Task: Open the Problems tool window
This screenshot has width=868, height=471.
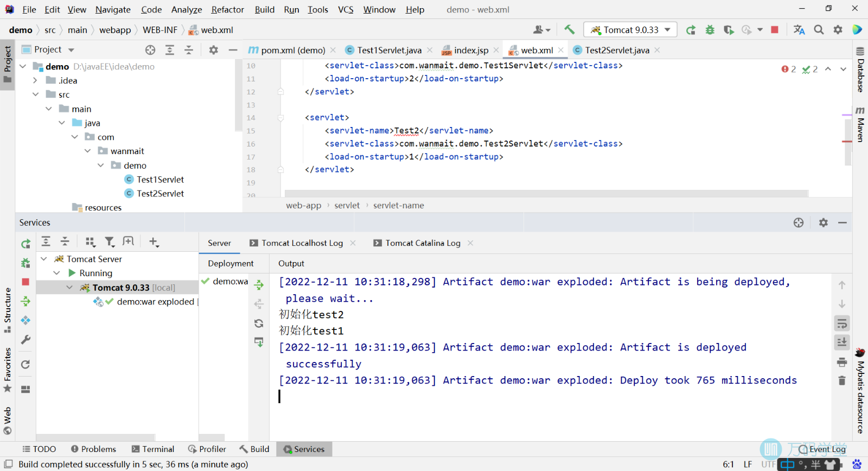Action: point(93,449)
